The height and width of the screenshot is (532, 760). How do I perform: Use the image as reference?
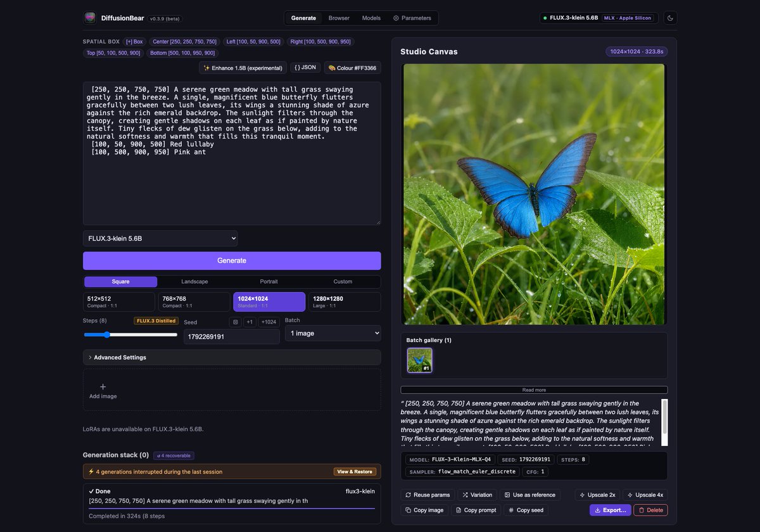[x=530, y=495]
